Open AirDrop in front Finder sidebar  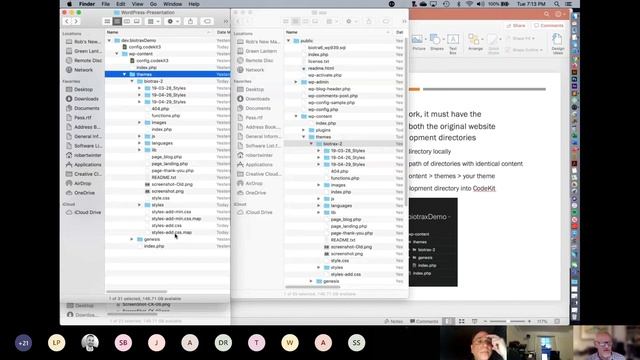pos(78,183)
